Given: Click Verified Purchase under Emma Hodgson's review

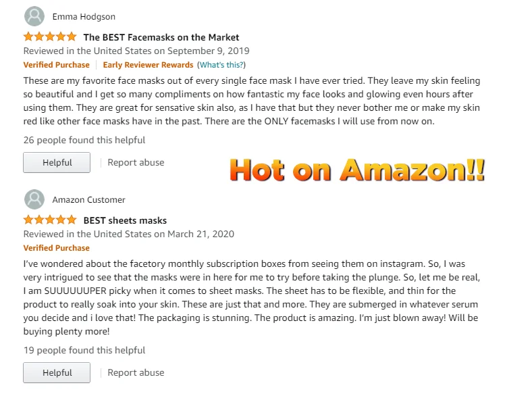Looking at the screenshot, I should point(56,65).
